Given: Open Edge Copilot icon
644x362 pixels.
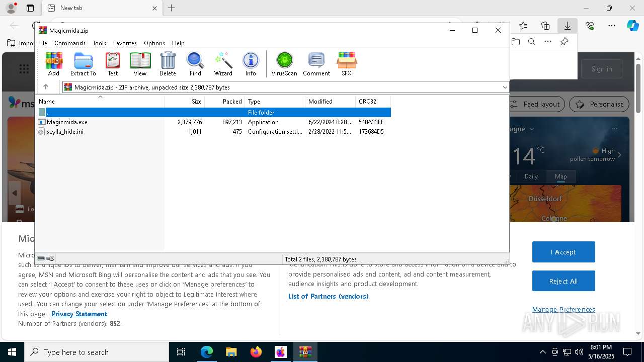Looking at the screenshot, I should [x=632, y=26].
